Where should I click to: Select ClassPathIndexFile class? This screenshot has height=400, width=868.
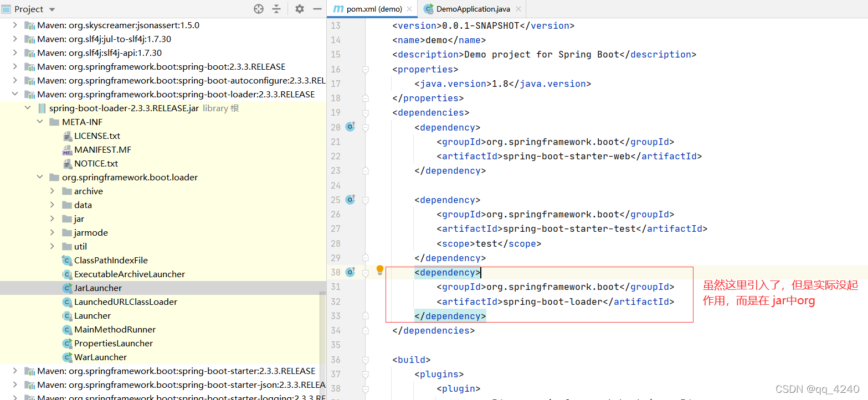[x=111, y=261]
